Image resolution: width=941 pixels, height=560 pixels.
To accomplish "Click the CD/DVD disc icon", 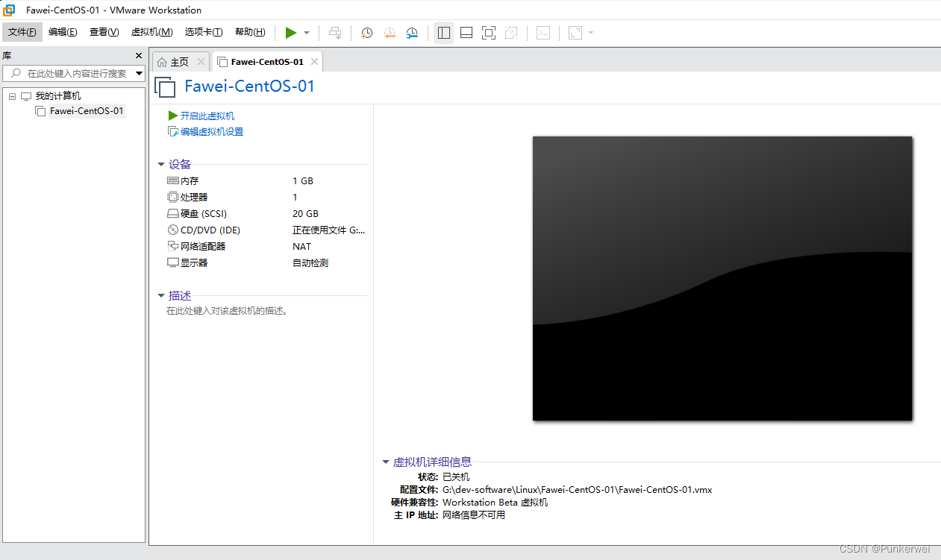I will (173, 230).
